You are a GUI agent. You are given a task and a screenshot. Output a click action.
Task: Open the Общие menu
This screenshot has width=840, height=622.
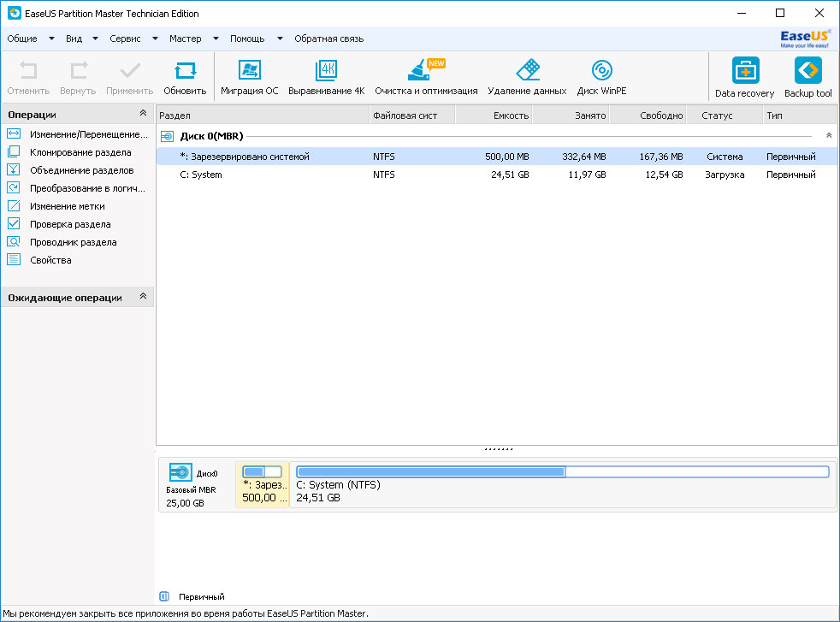22,39
